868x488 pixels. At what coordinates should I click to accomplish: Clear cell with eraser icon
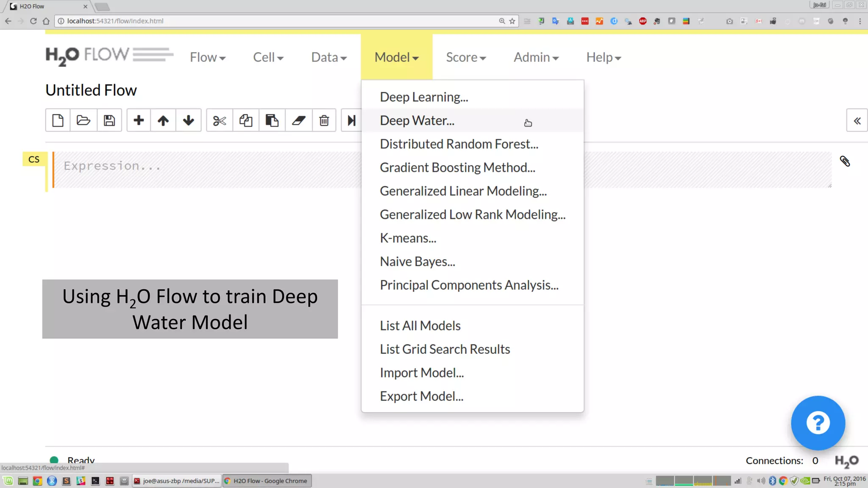pyautogui.click(x=299, y=121)
